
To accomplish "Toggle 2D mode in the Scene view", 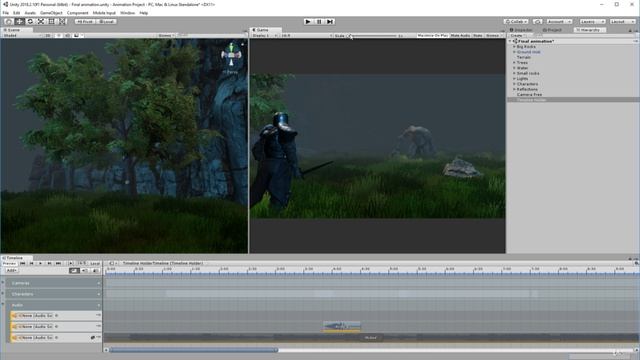I will coord(48,36).
